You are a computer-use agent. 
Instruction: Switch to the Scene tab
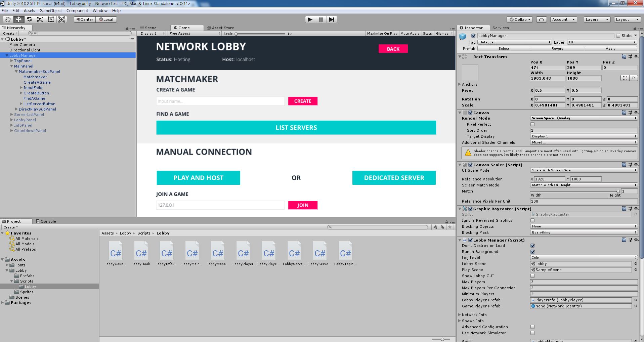pos(148,28)
